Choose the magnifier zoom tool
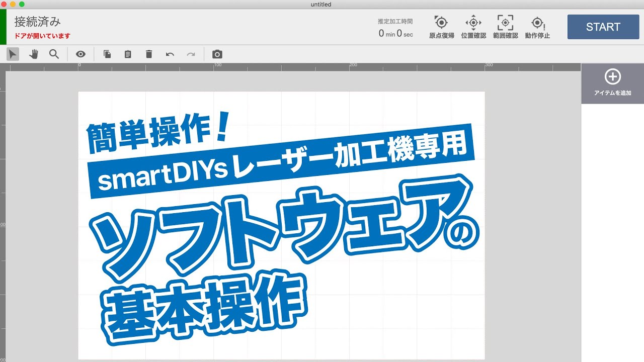Image resolution: width=644 pixels, height=362 pixels. coord(54,54)
